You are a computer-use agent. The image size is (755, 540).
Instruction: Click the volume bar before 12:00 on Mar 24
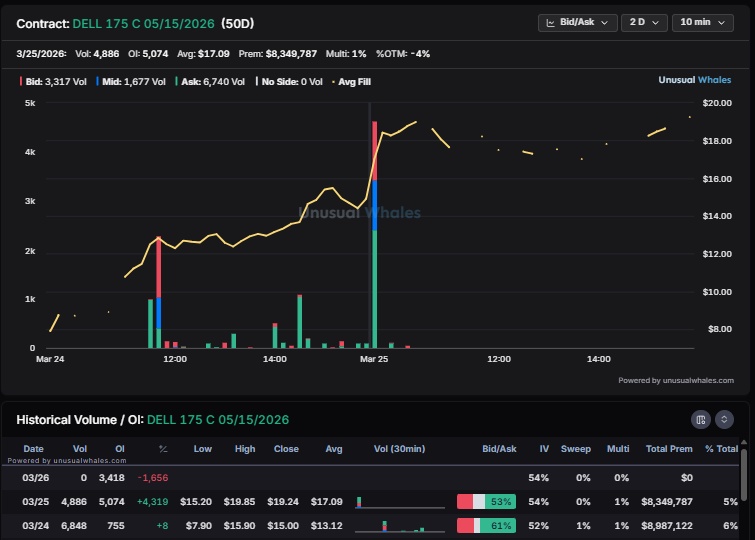pyautogui.click(x=159, y=292)
